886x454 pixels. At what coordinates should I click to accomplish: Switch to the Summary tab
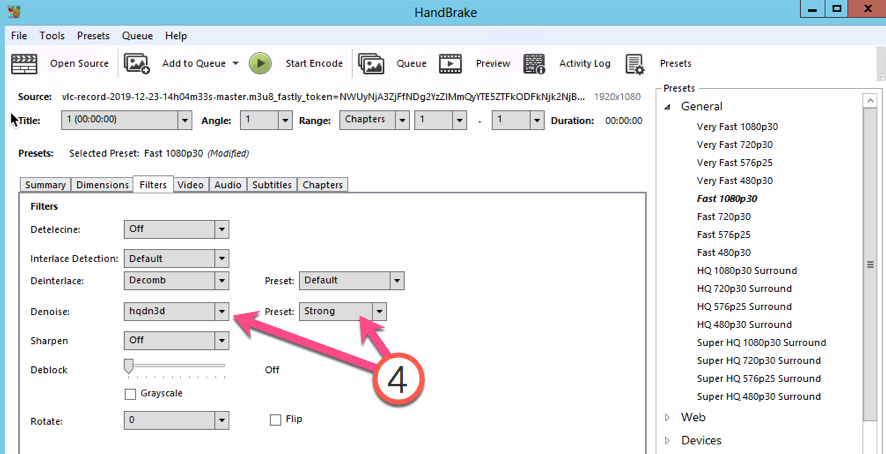click(45, 185)
